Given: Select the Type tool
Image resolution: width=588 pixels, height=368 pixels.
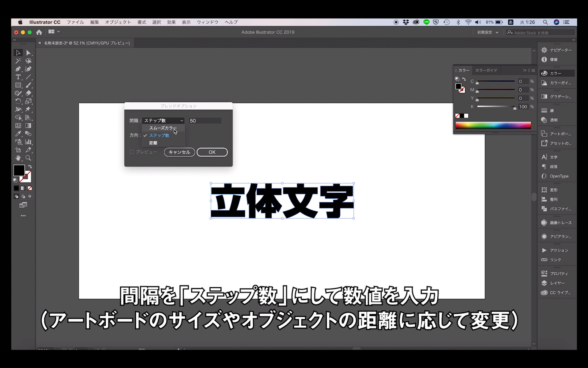Looking at the screenshot, I should pyautogui.click(x=18, y=77).
